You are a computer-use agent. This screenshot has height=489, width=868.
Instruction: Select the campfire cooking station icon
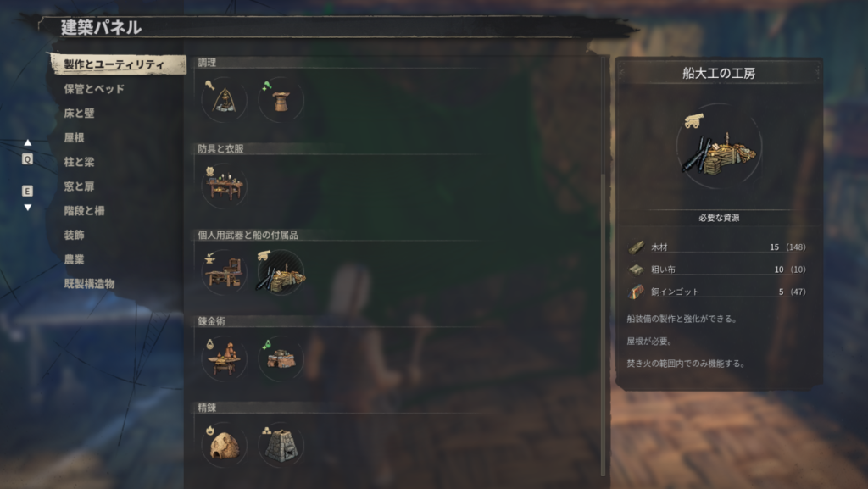(x=224, y=100)
